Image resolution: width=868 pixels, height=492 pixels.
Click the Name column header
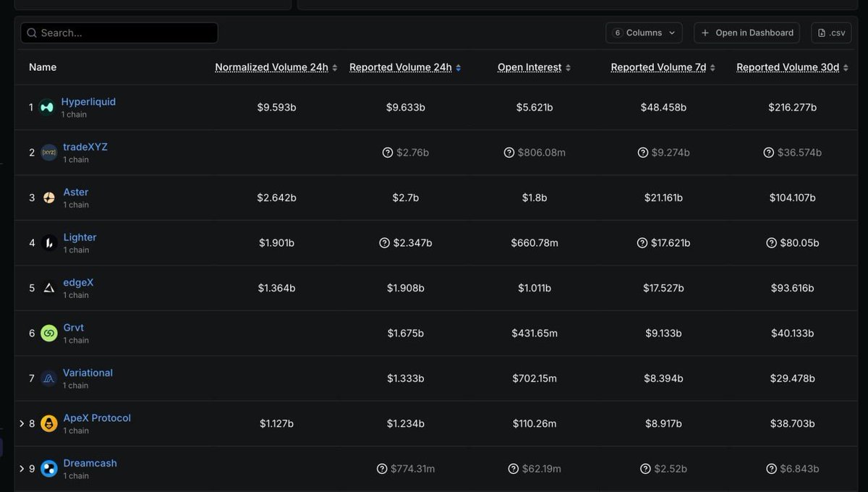43,67
